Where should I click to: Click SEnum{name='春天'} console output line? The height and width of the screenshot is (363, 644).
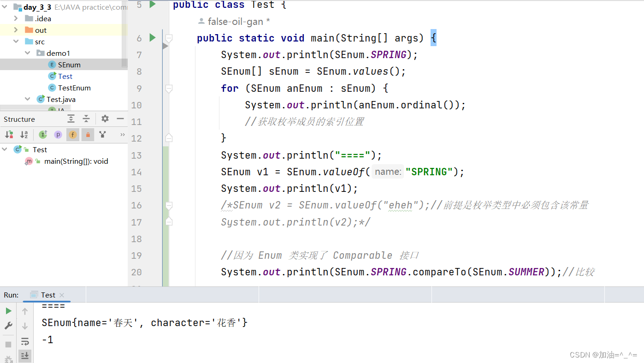click(144, 323)
